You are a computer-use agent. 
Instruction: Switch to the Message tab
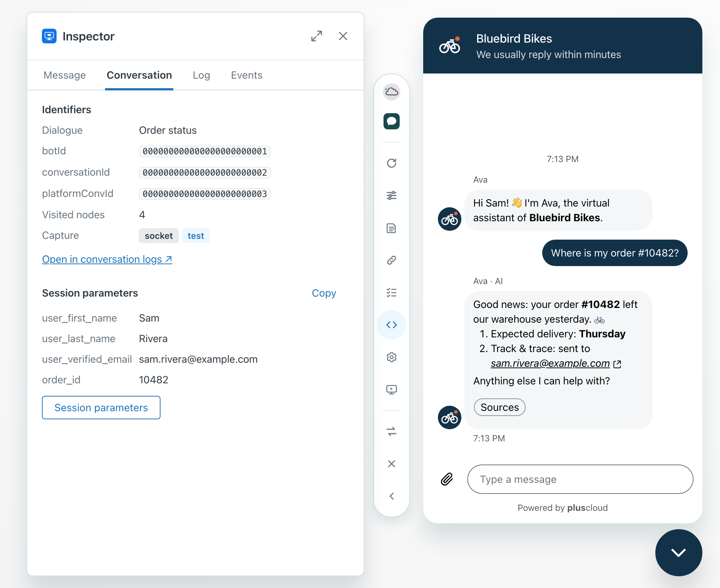click(x=65, y=75)
